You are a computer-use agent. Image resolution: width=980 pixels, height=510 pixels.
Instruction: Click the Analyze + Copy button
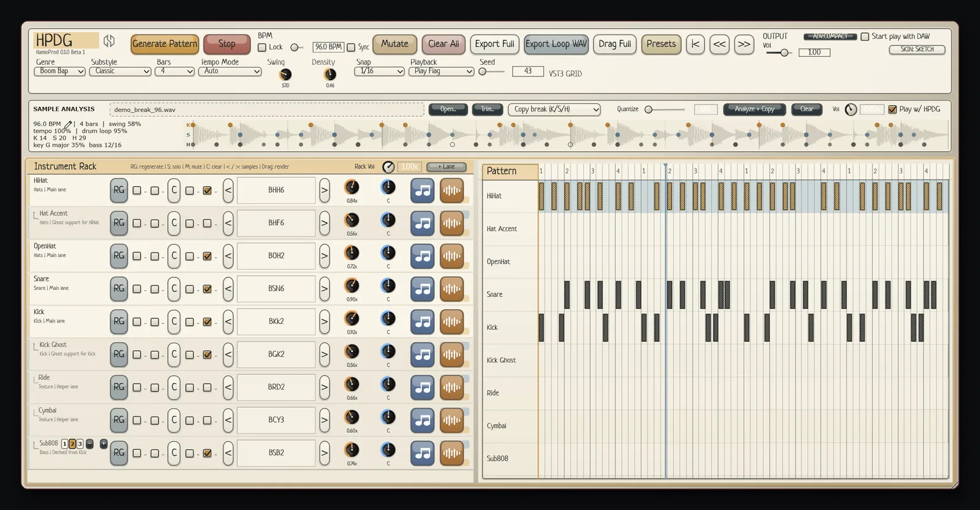click(755, 110)
